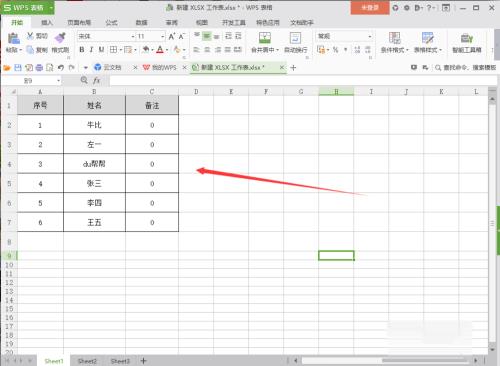Expand the quick access toolbar customize arrow

click(86, 68)
